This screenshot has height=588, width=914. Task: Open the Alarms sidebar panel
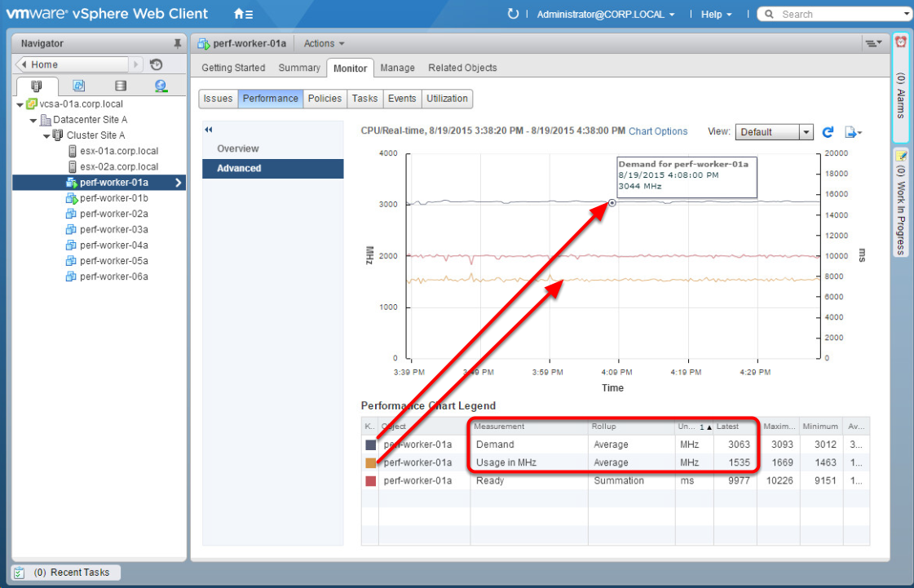(x=901, y=87)
